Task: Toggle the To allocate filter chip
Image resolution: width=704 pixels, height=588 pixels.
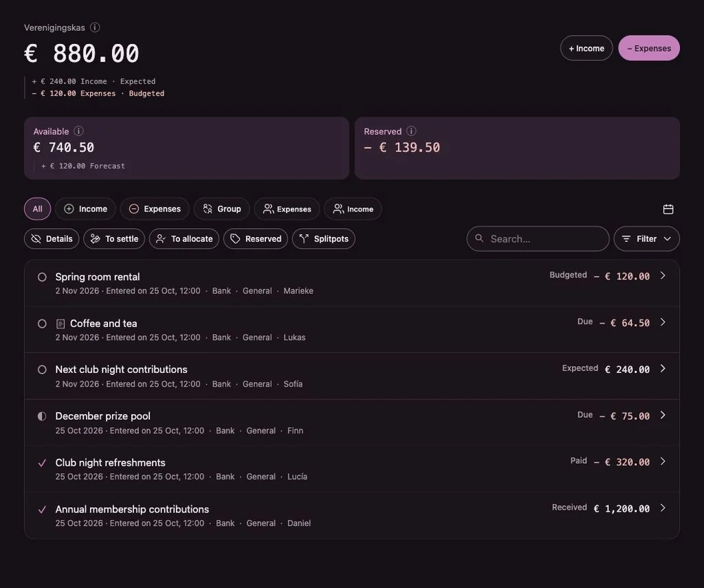Action: [184, 238]
